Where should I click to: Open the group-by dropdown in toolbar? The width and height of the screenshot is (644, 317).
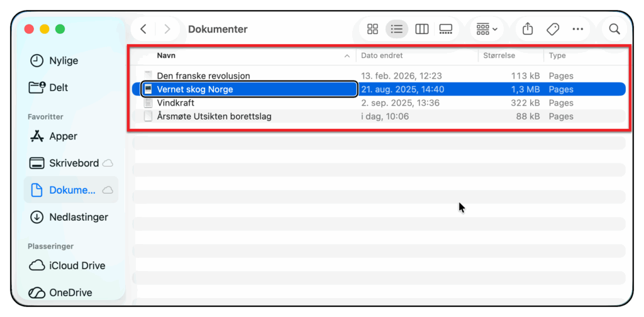pyautogui.click(x=487, y=29)
